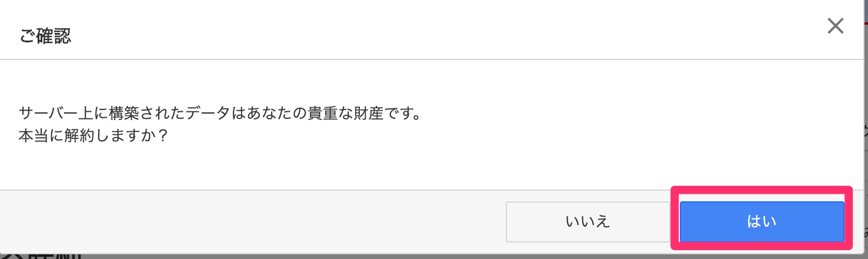Click the word サーバー in the dialog message
Screen dimensions: 868x259
49,113
